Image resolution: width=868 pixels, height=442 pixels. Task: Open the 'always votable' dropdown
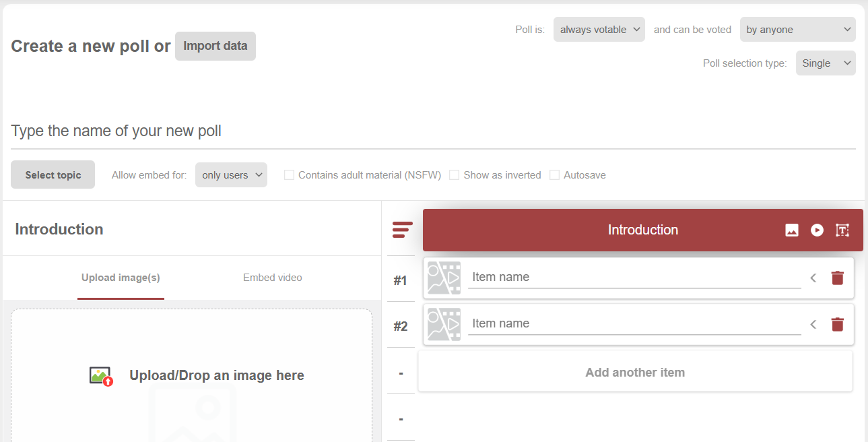point(599,30)
